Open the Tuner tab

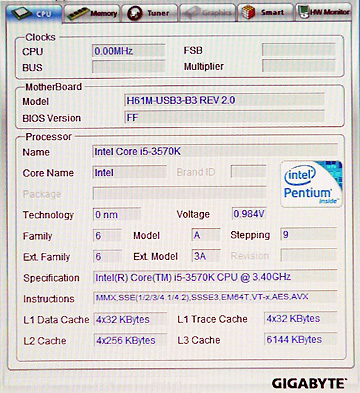pos(150,14)
